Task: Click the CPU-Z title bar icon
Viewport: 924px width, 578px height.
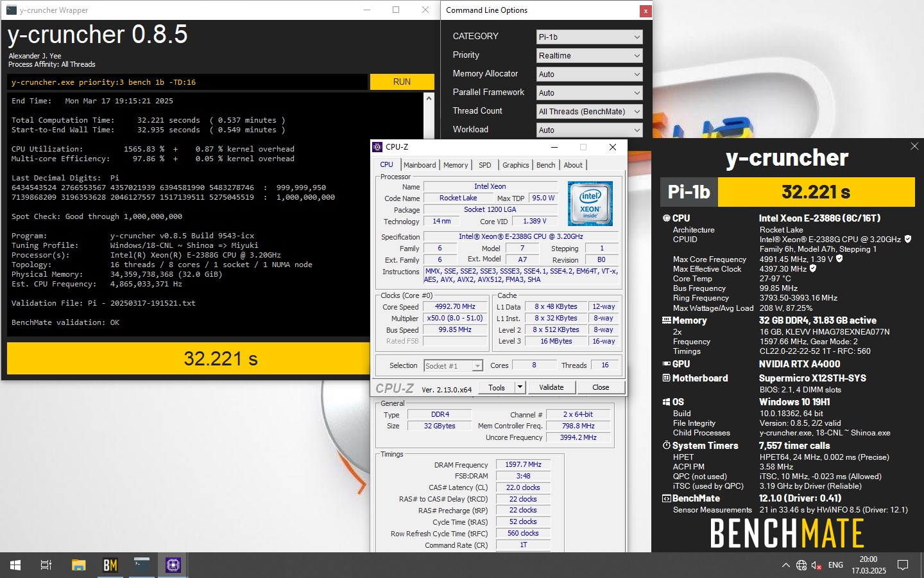Action: pyautogui.click(x=378, y=147)
